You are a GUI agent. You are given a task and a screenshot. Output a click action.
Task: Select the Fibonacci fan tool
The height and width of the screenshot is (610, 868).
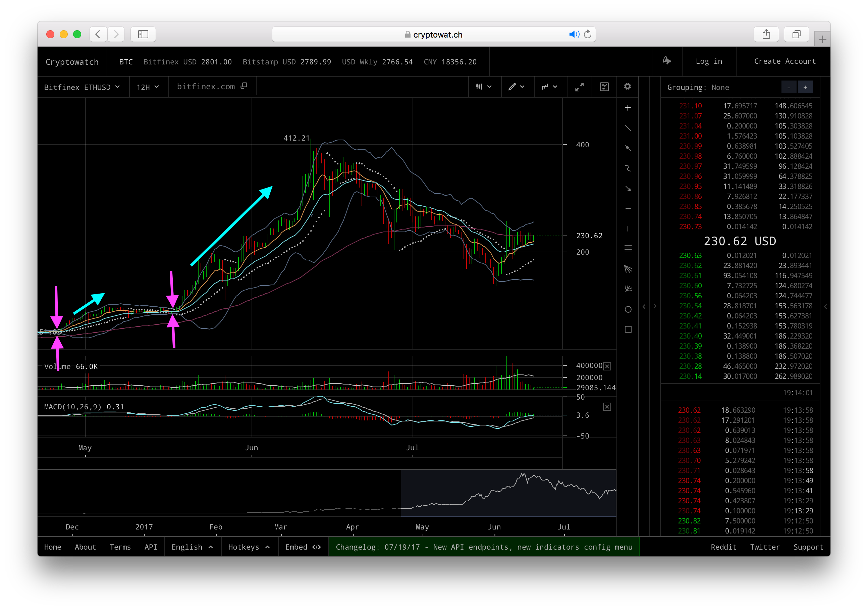pyautogui.click(x=628, y=269)
